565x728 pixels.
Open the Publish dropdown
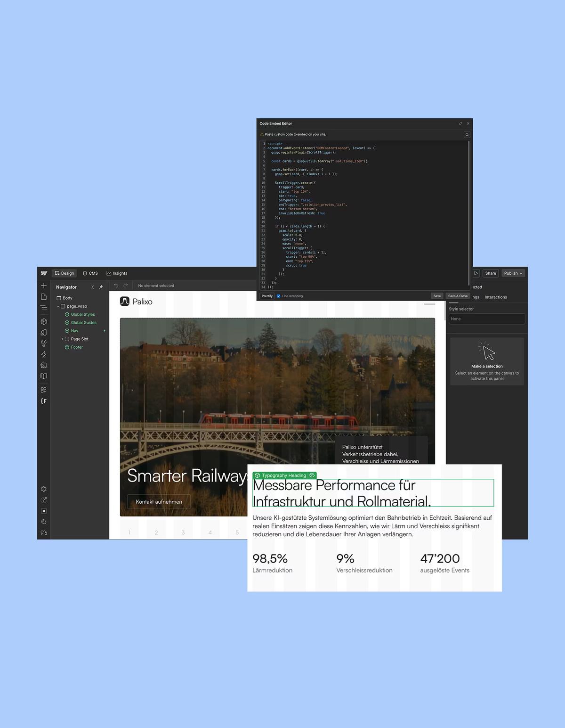(x=513, y=273)
